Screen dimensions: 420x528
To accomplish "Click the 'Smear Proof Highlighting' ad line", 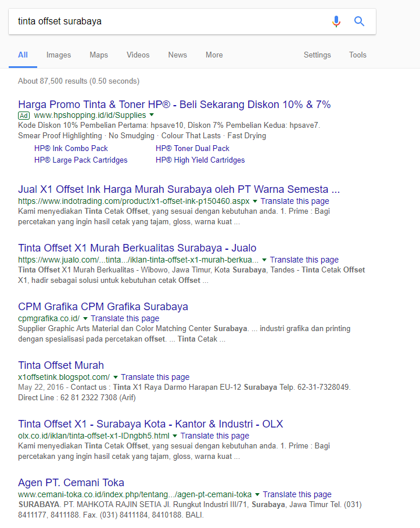I will pyautogui.click(x=142, y=136).
